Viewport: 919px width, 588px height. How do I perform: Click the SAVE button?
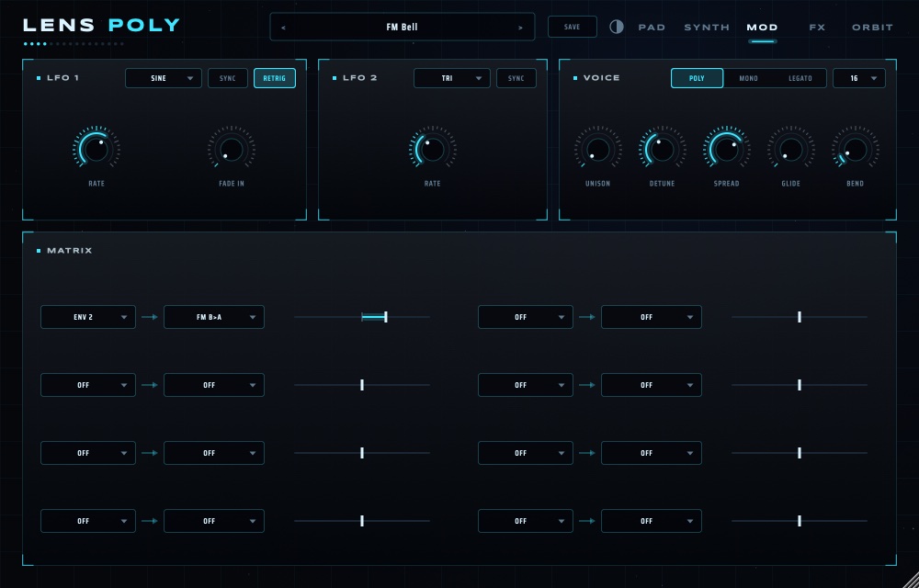coord(573,27)
